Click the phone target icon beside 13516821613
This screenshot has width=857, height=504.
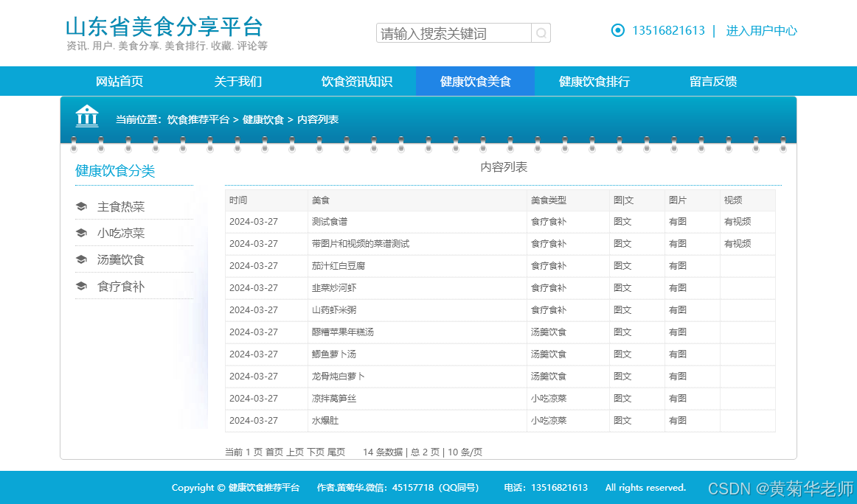tap(617, 30)
